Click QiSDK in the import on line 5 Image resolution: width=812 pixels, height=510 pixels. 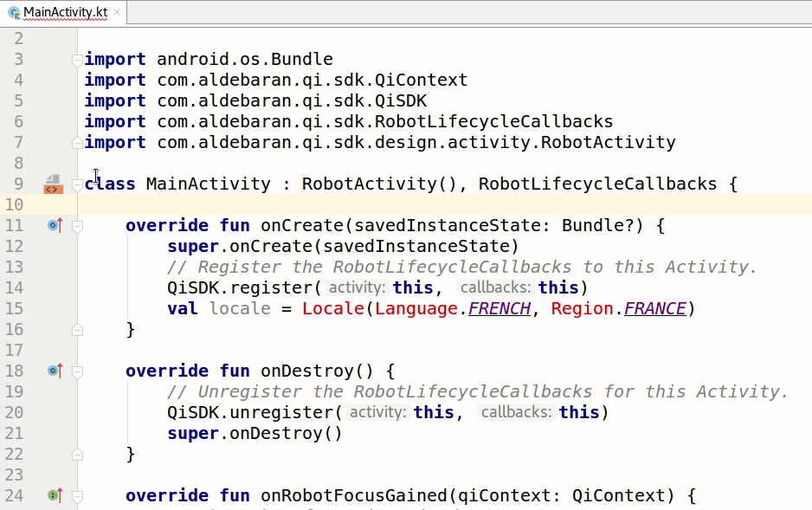(400, 100)
